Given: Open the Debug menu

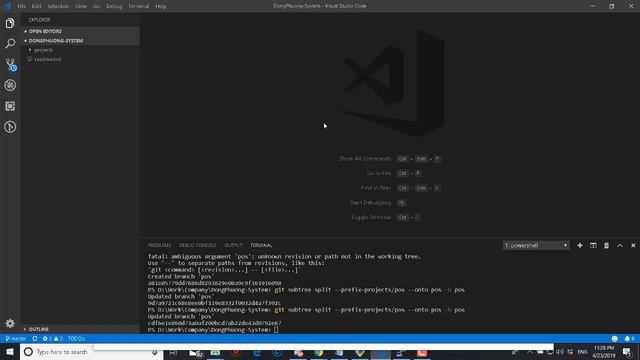Looking at the screenshot, I should pos(114,6).
